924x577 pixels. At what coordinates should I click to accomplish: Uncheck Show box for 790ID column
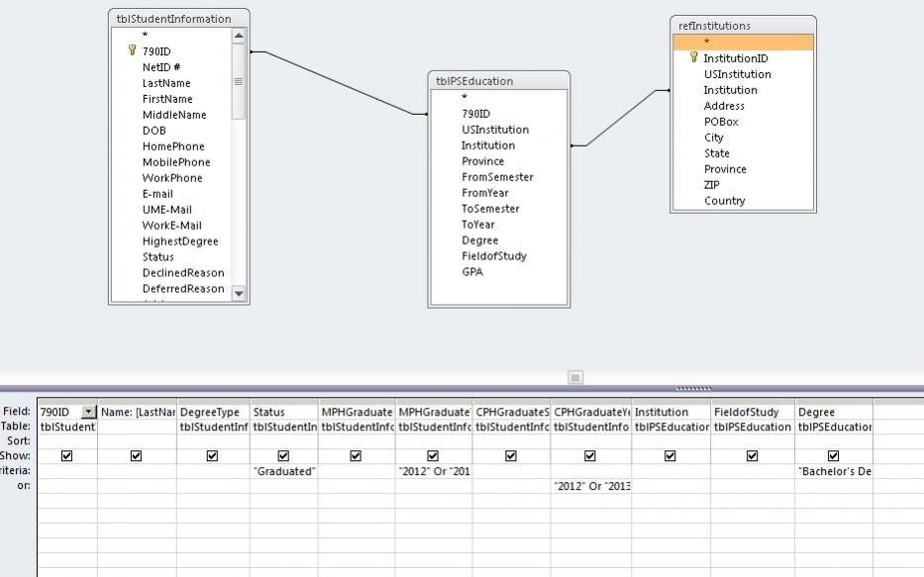[x=66, y=455]
